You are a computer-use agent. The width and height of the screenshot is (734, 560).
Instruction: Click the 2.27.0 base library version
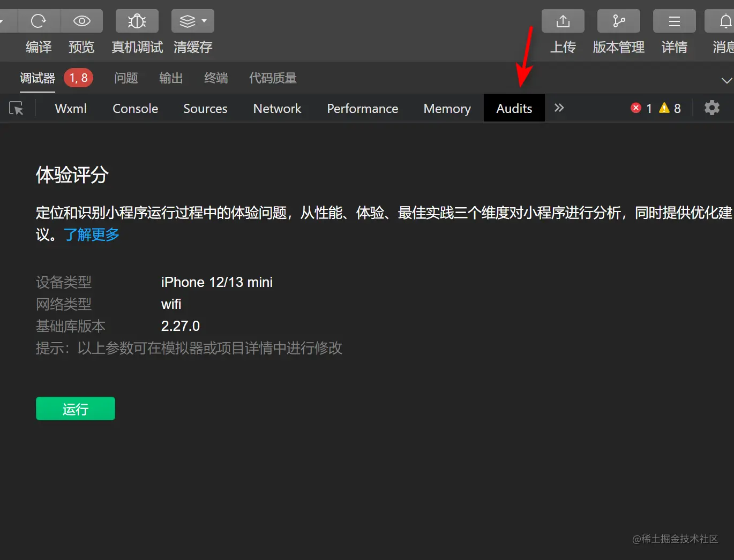181,326
